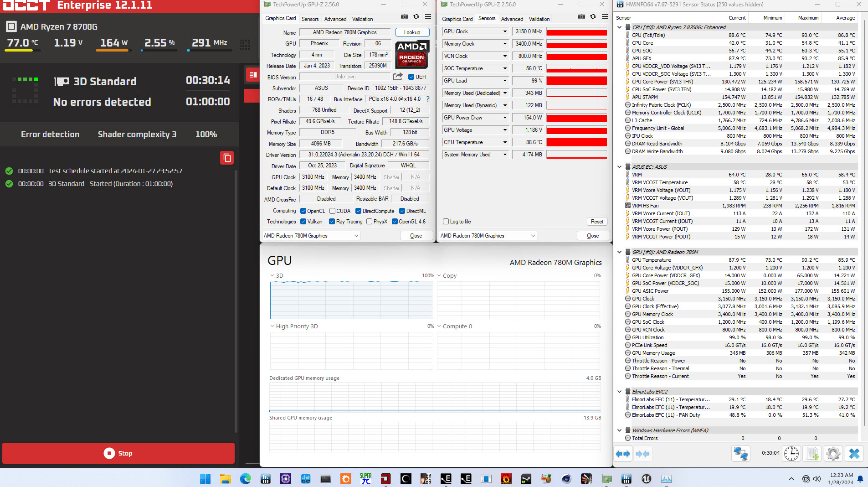Open GPU selector dropdown in Graphics Card window
This screenshot has height=487, width=868.
[311, 236]
